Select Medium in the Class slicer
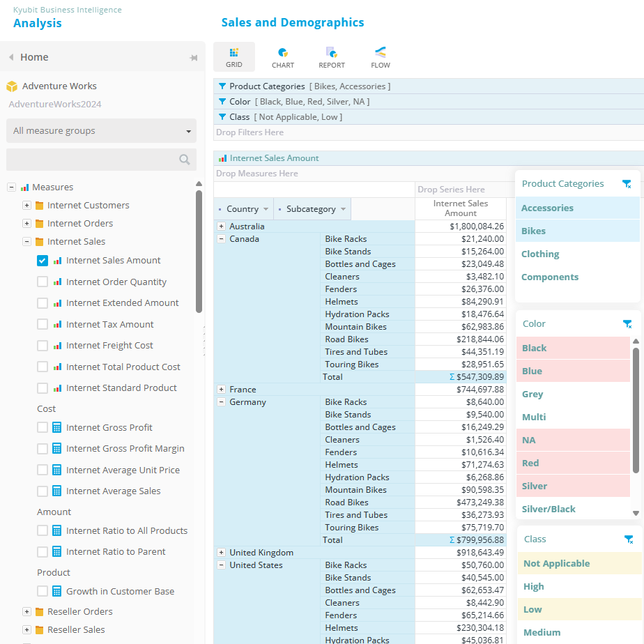Screen dimensions: 644x644 click(542, 633)
